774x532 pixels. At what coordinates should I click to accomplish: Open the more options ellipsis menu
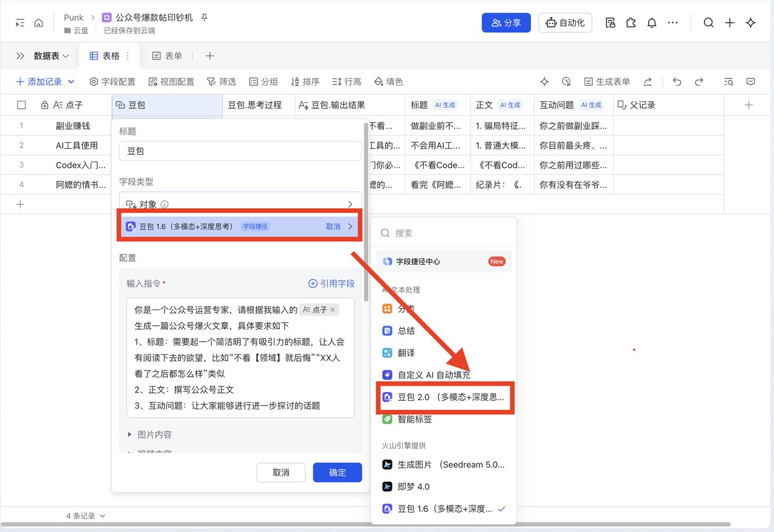[672, 23]
